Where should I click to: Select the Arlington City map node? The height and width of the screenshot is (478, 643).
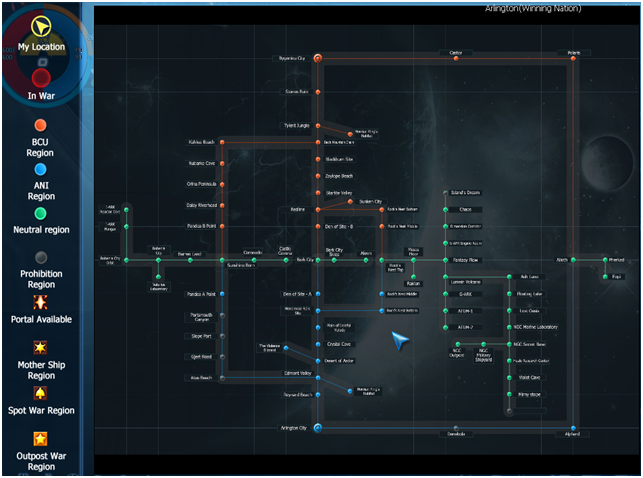click(318, 428)
